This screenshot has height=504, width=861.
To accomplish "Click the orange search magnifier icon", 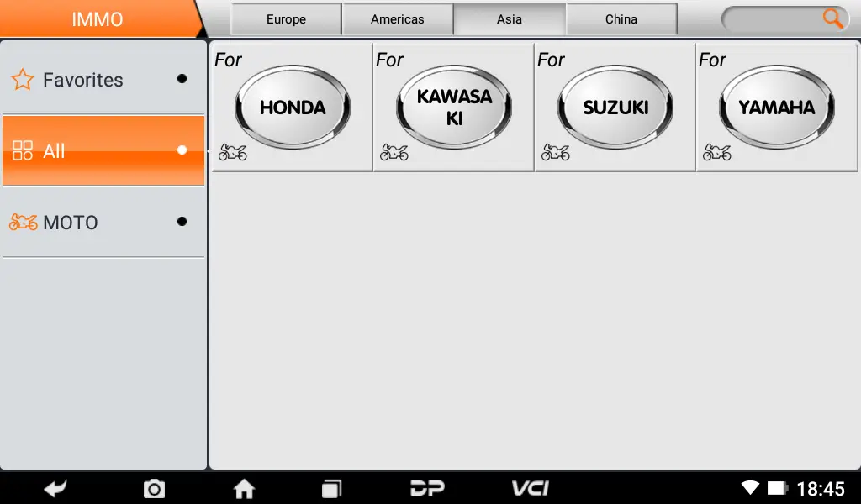I will coord(832,18).
